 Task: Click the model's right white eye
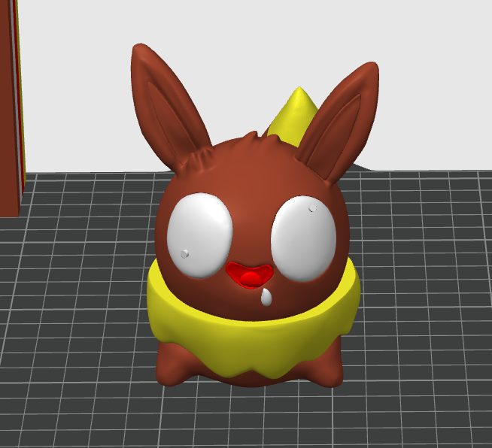[303, 238]
